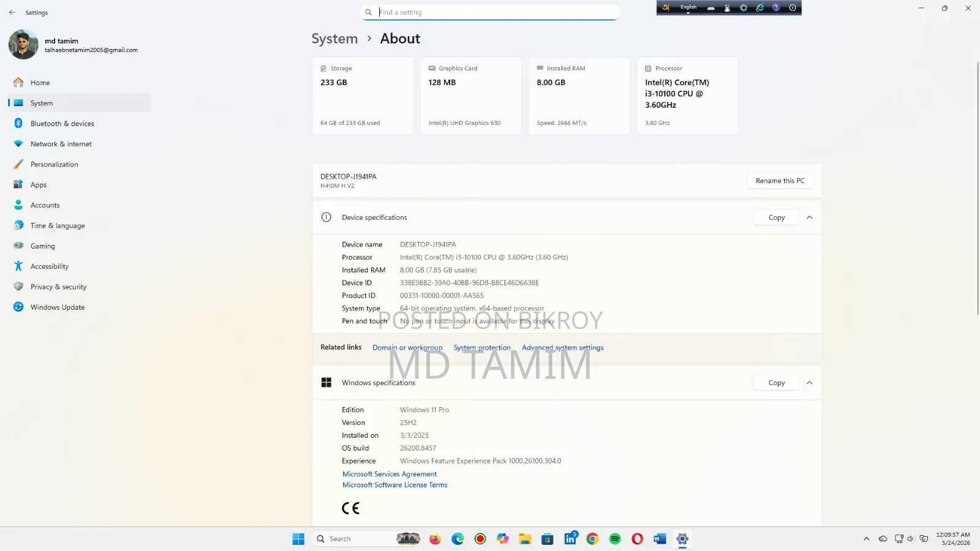Open the System protection link
The width and height of the screenshot is (980, 551).
[x=482, y=348]
